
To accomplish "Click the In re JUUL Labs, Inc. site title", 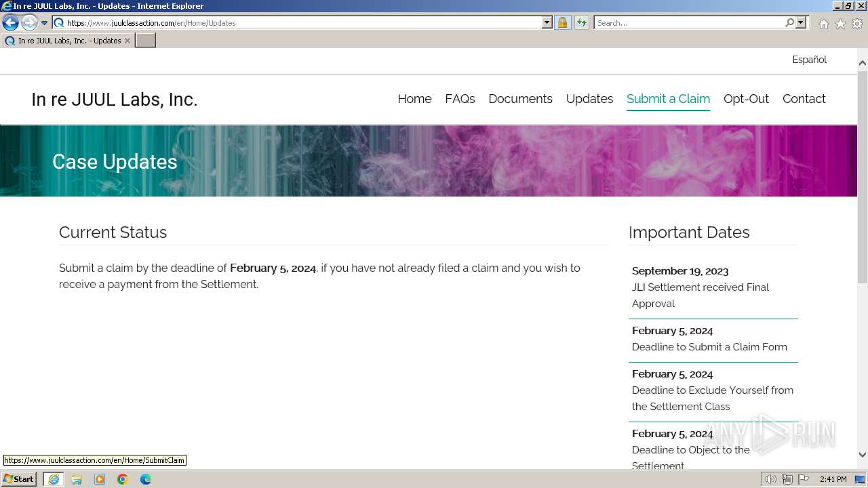I will click(115, 100).
